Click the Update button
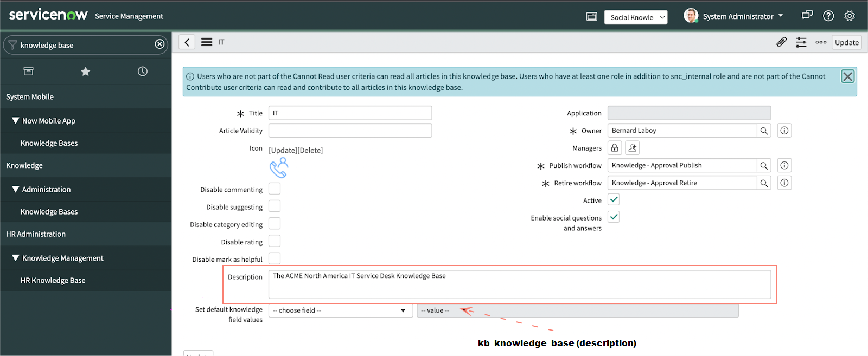Viewport: 868px width, 356px height. tap(846, 42)
